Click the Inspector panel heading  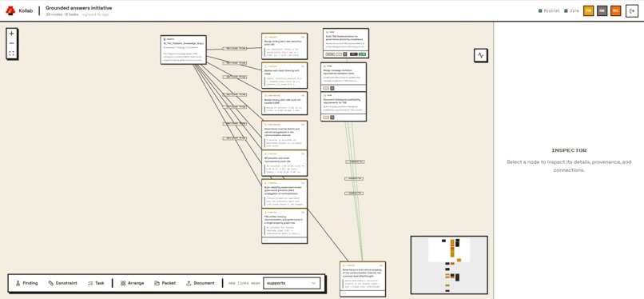(569, 151)
